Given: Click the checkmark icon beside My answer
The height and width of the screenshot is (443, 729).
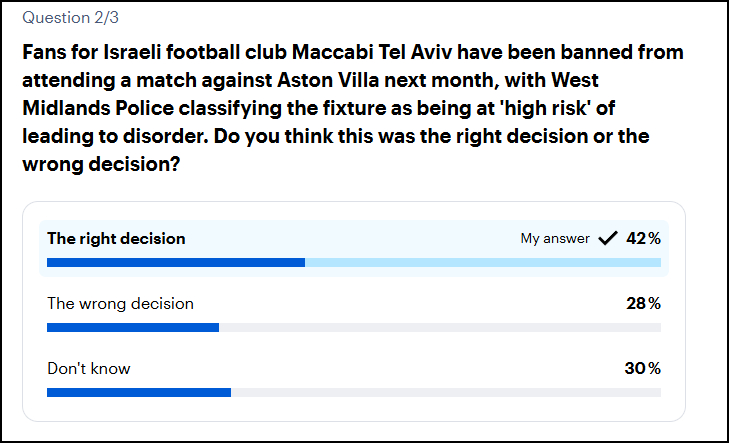Looking at the screenshot, I should [607, 238].
